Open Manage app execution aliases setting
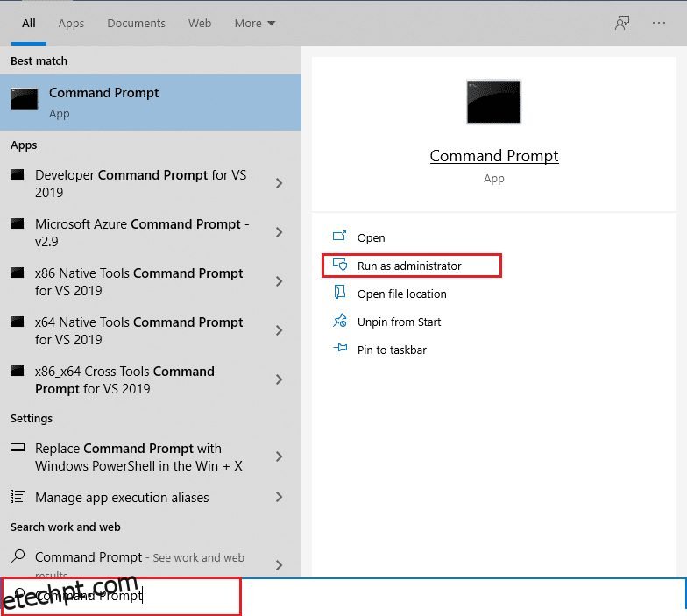The width and height of the screenshot is (687, 616). pyautogui.click(x=151, y=498)
